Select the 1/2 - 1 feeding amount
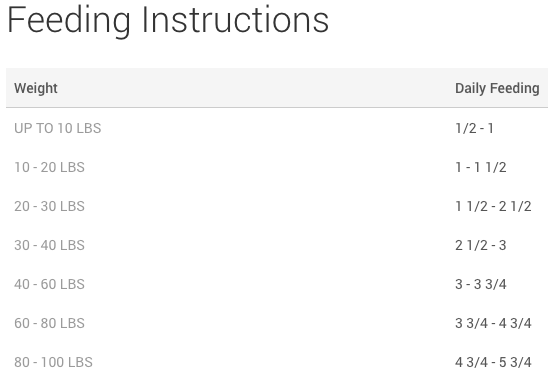Viewport: 548px width, 376px height. (474, 128)
